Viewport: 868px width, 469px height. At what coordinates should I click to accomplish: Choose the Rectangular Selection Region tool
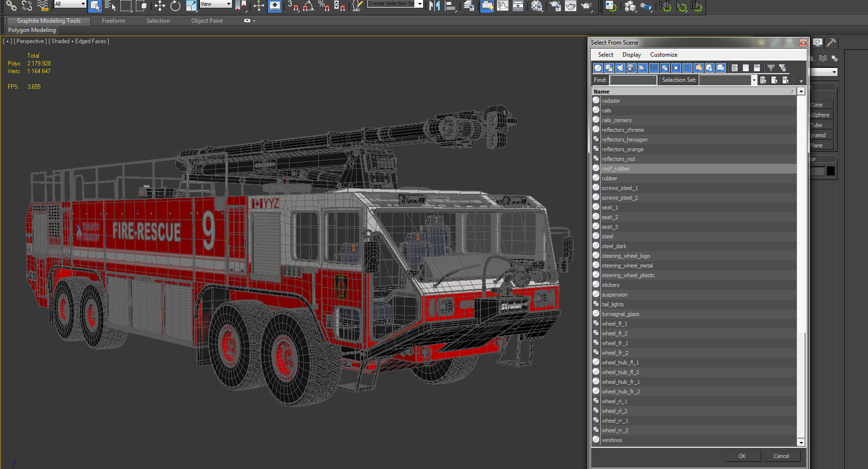click(126, 6)
